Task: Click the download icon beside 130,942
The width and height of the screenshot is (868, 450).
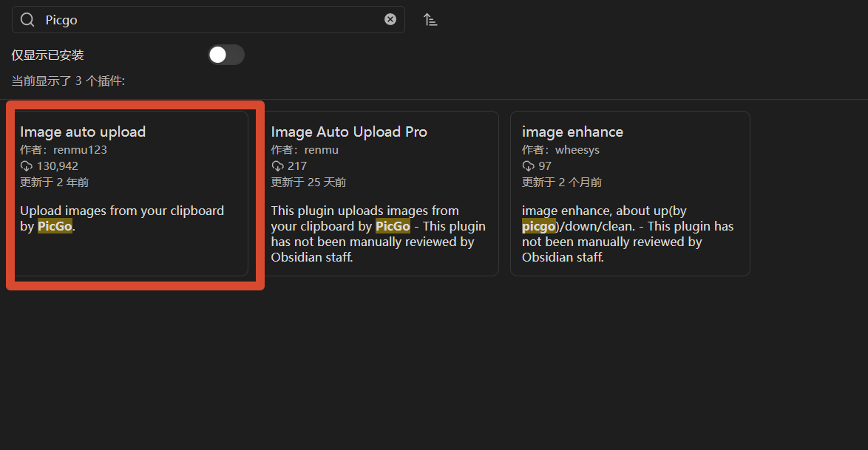Action: pos(27,166)
